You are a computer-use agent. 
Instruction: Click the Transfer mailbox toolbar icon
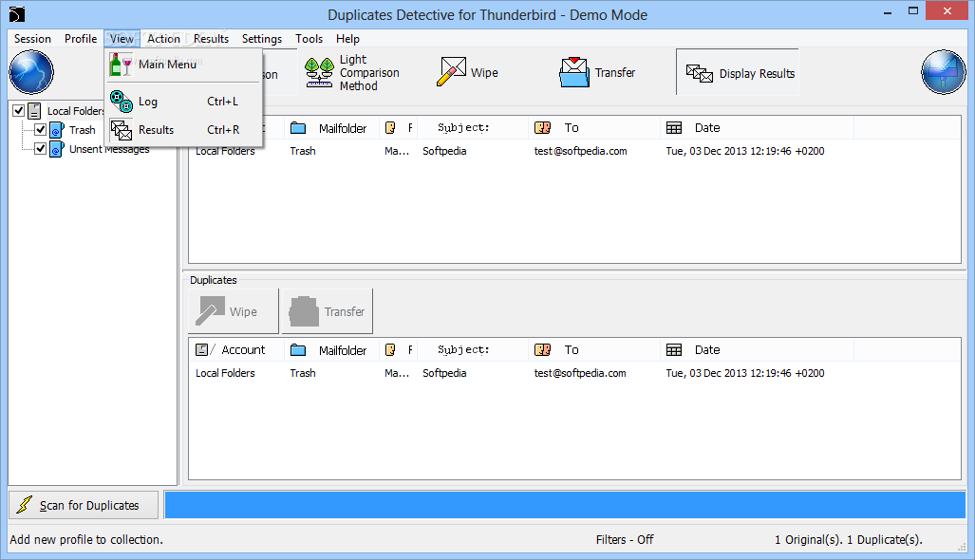tap(574, 72)
